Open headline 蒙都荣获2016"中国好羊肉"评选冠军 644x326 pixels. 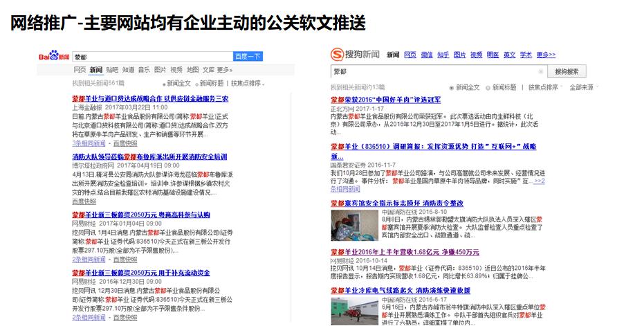tap(386, 100)
